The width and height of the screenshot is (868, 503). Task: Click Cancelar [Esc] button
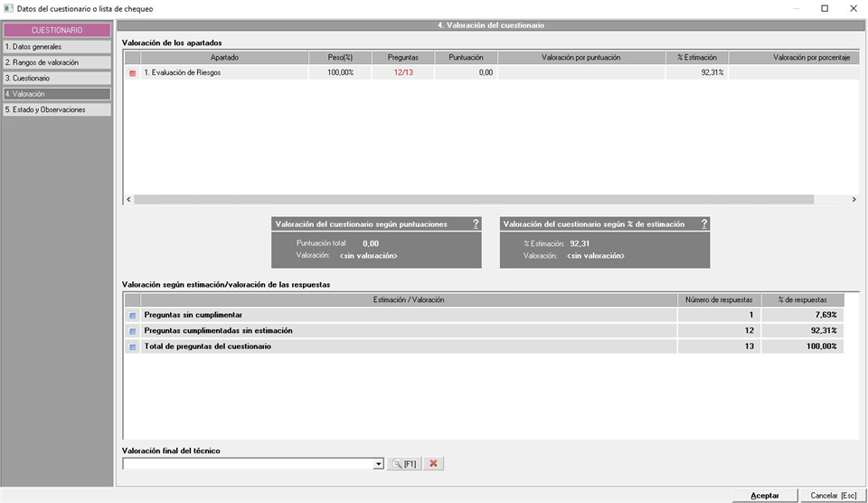833,495
